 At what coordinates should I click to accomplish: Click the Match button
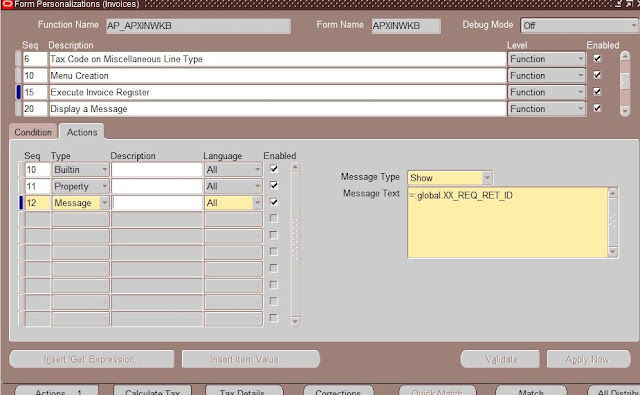click(x=531, y=391)
